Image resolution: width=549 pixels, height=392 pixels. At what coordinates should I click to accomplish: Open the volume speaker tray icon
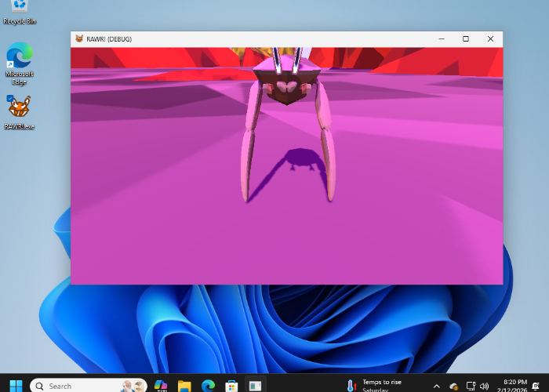[484, 386]
